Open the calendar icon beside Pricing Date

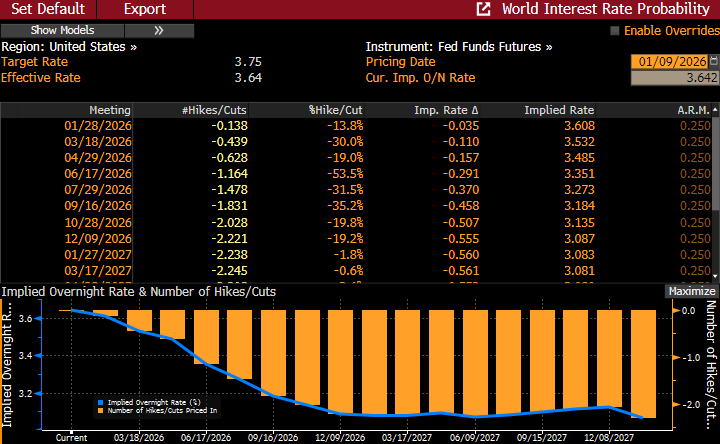click(x=712, y=62)
